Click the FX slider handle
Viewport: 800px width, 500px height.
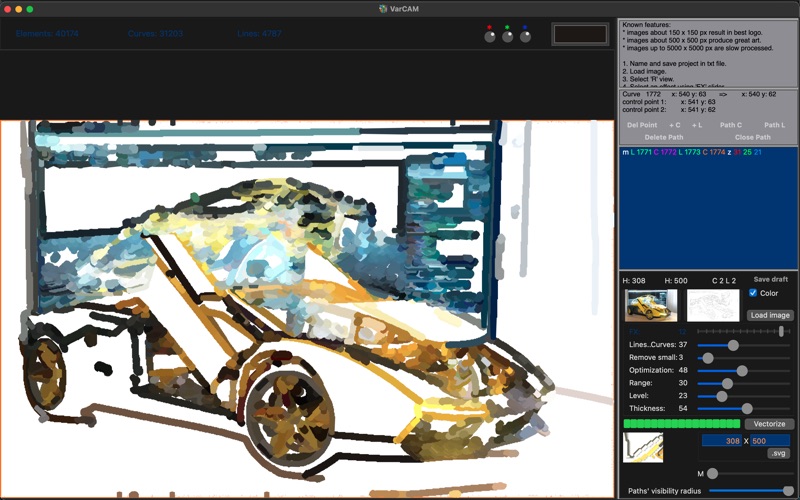click(781, 331)
